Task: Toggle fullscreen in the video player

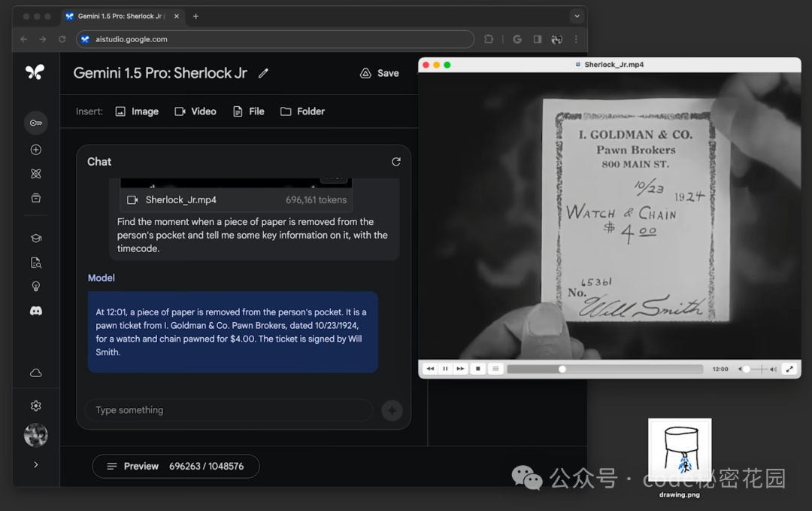Action: 789,369
